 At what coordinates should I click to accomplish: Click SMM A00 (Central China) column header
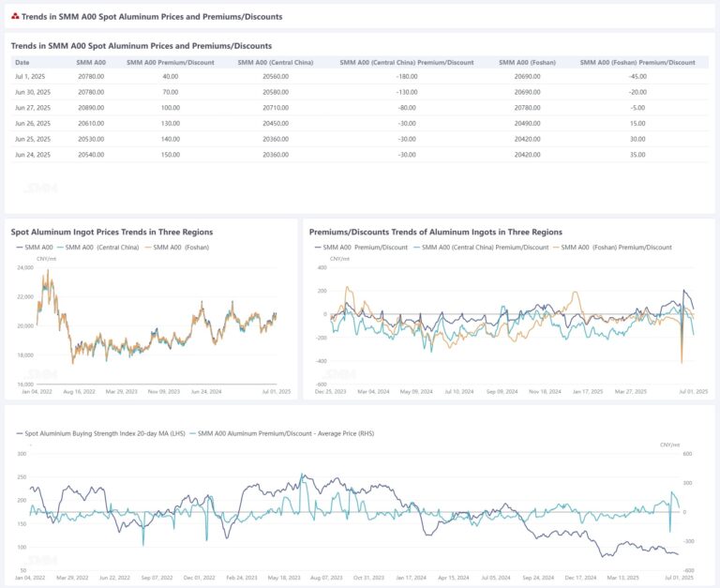[276, 63]
